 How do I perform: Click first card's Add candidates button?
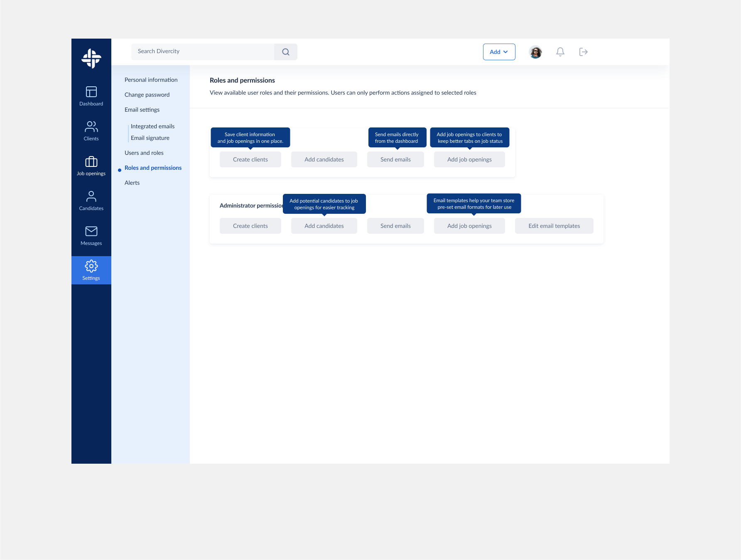click(x=324, y=159)
